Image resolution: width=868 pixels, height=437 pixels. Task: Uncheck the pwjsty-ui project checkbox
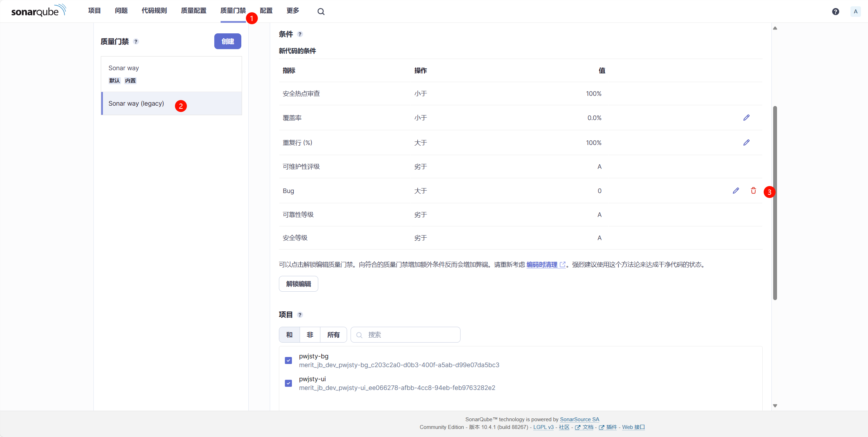(x=288, y=383)
